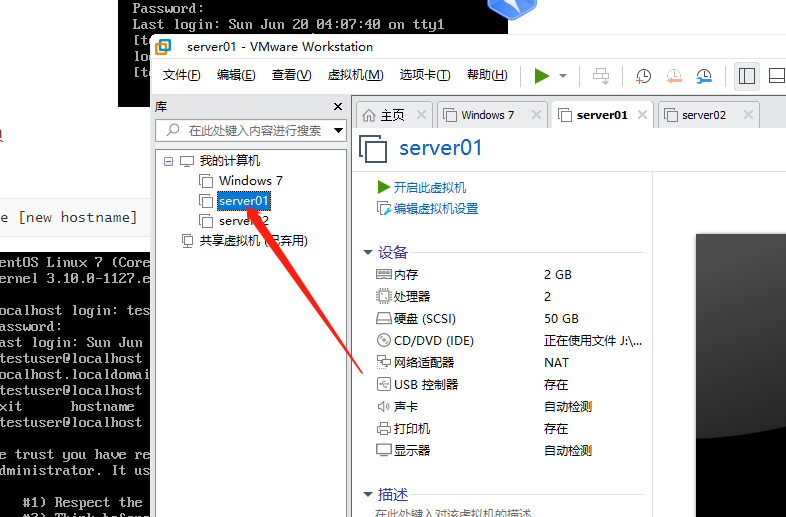
Task: Click the 处理器 processor device icon
Action: coord(383,296)
